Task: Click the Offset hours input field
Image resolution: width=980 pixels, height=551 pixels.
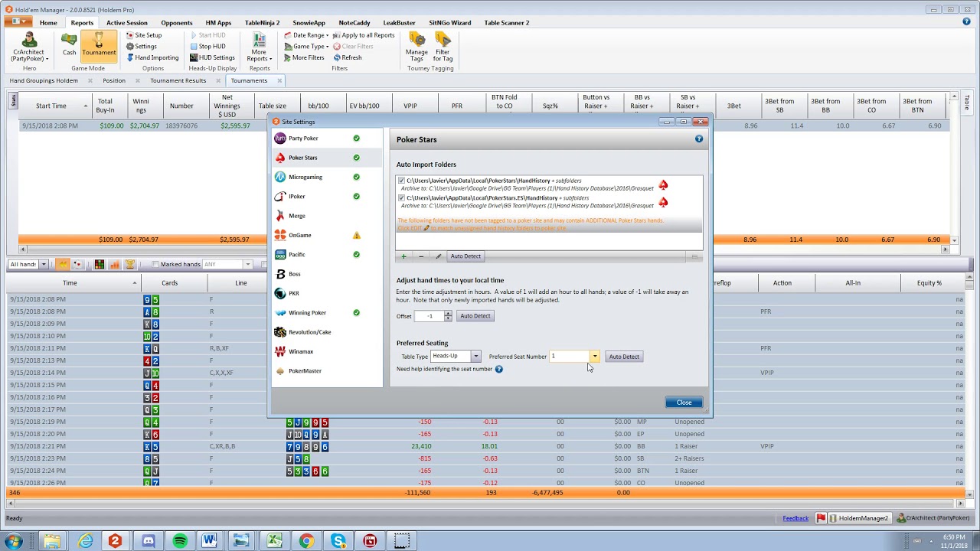Action: click(x=430, y=316)
